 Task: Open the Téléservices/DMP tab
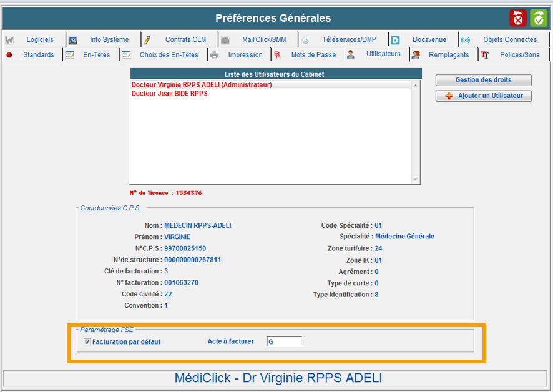(x=349, y=39)
